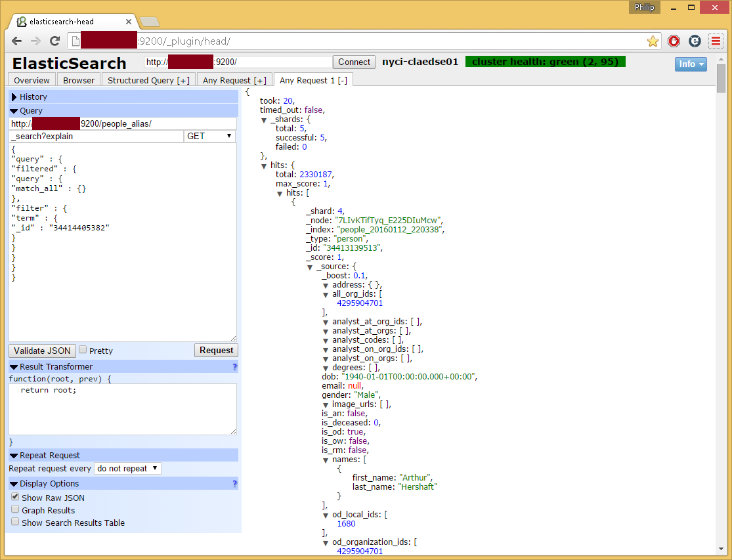This screenshot has height=560, width=732.
Task: Collapse the image_urls array node
Action: tap(326, 405)
